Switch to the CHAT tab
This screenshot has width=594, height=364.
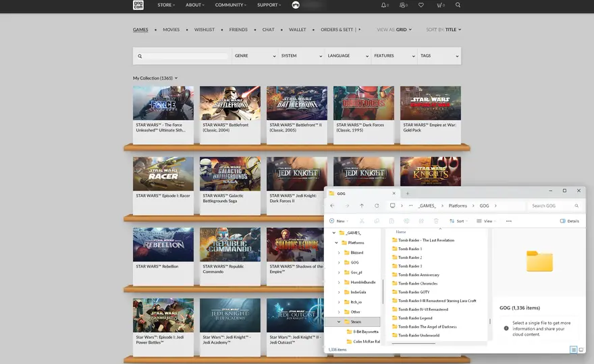(268, 30)
